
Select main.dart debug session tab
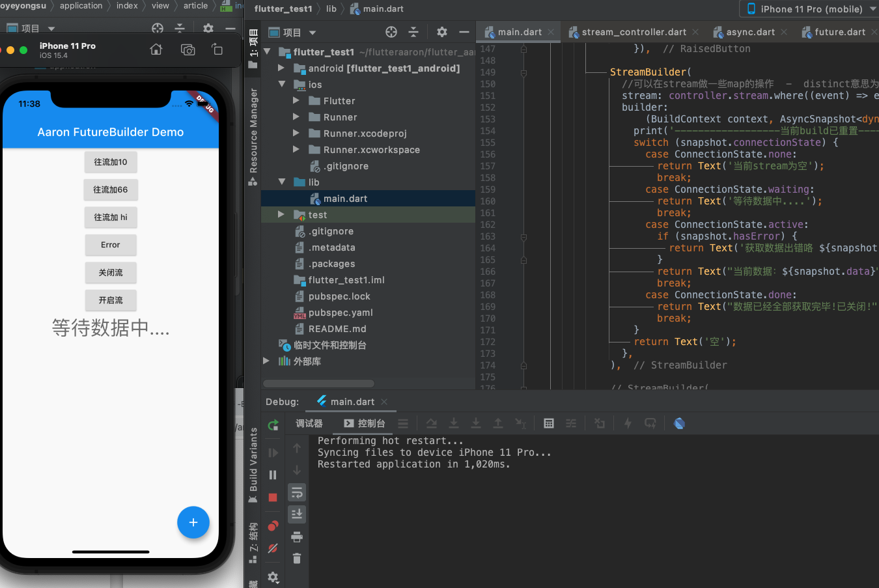point(352,402)
